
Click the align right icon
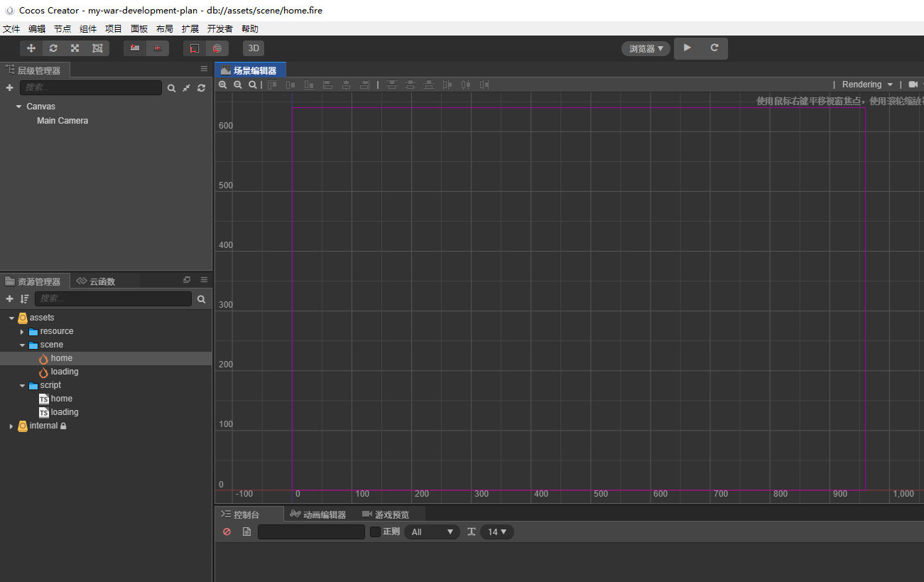coord(364,85)
